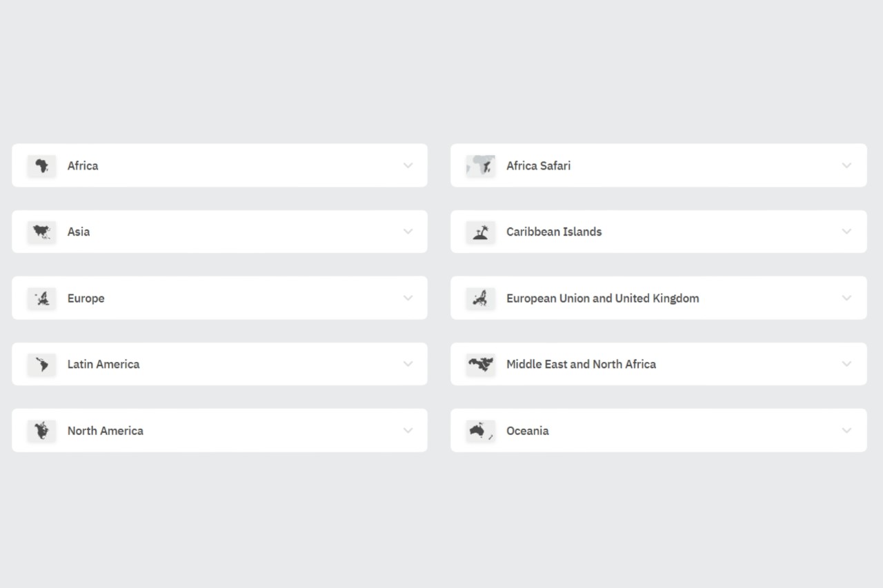Image resolution: width=883 pixels, height=588 pixels.
Task: Select the Latin America label
Action: click(x=103, y=365)
